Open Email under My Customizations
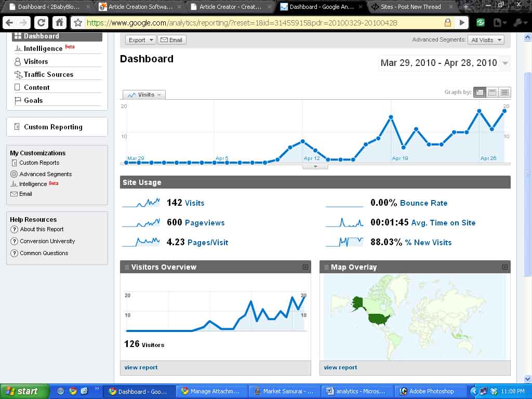Image resolution: width=532 pixels, height=399 pixels. tap(25, 194)
